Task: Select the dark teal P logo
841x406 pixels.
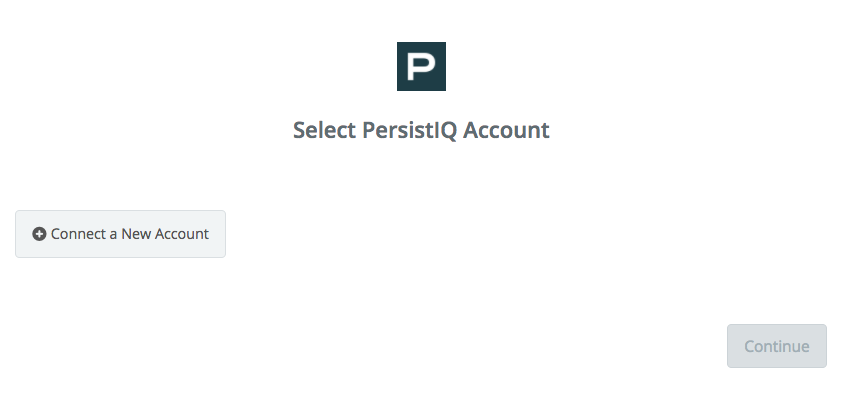Action: click(421, 67)
